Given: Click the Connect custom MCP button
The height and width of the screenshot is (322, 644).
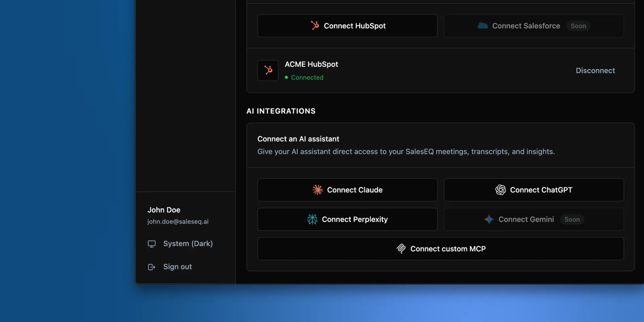Looking at the screenshot, I should click(x=440, y=249).
